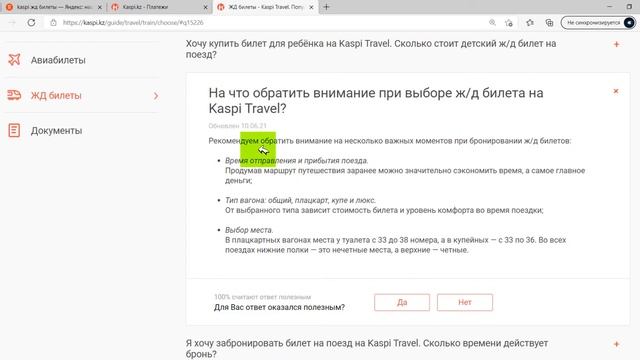
Task: Click the Обновлен date label
Action: pos(238,126)
